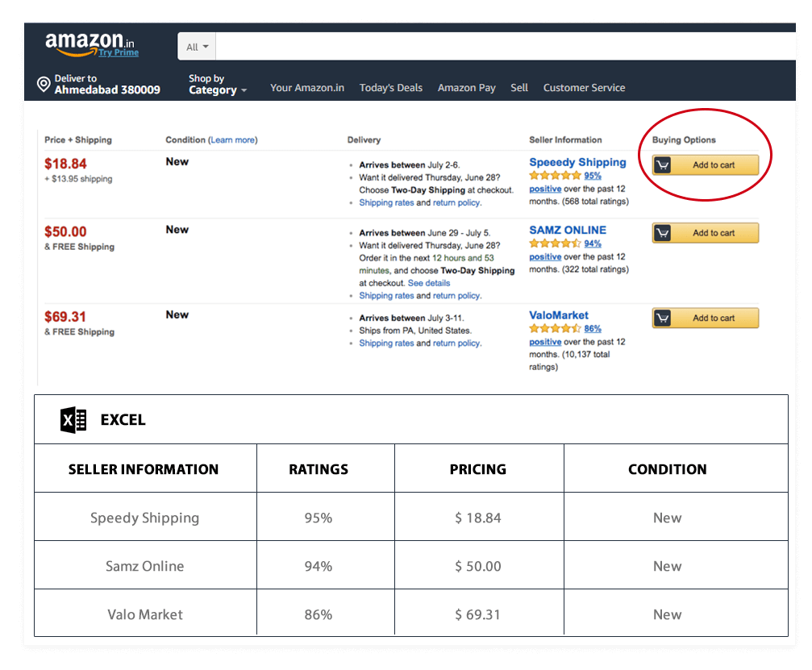Click inside the search input field

coord(506,47)
